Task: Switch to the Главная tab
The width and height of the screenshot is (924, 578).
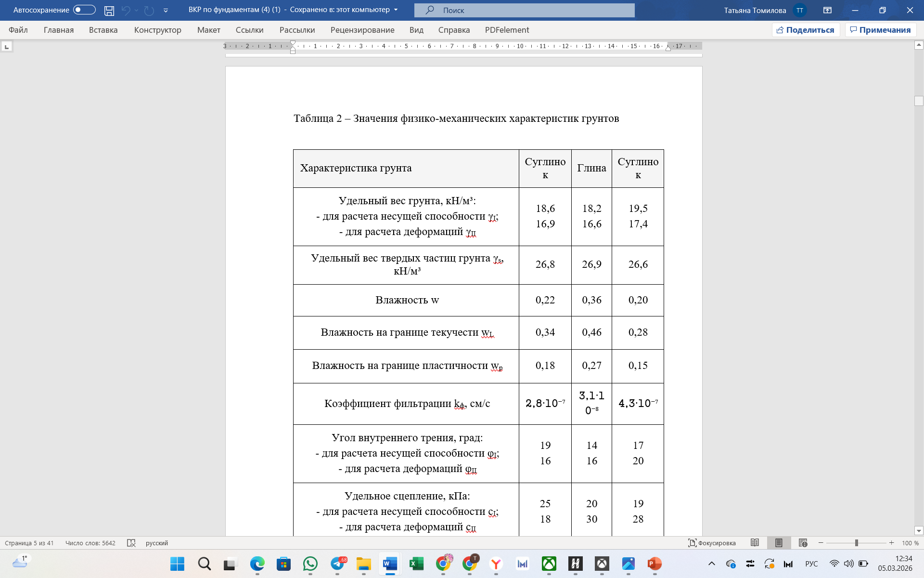Action: [x=59, y=30]
